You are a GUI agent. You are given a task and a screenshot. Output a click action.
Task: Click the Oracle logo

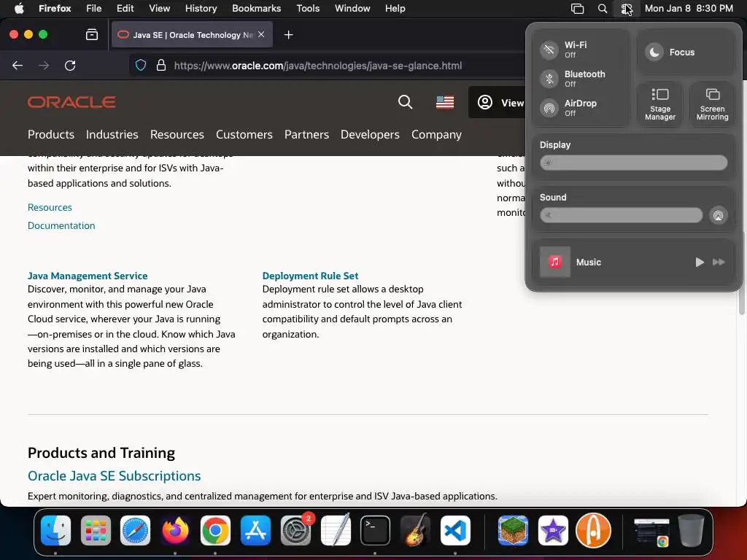(x=71, y=102)
